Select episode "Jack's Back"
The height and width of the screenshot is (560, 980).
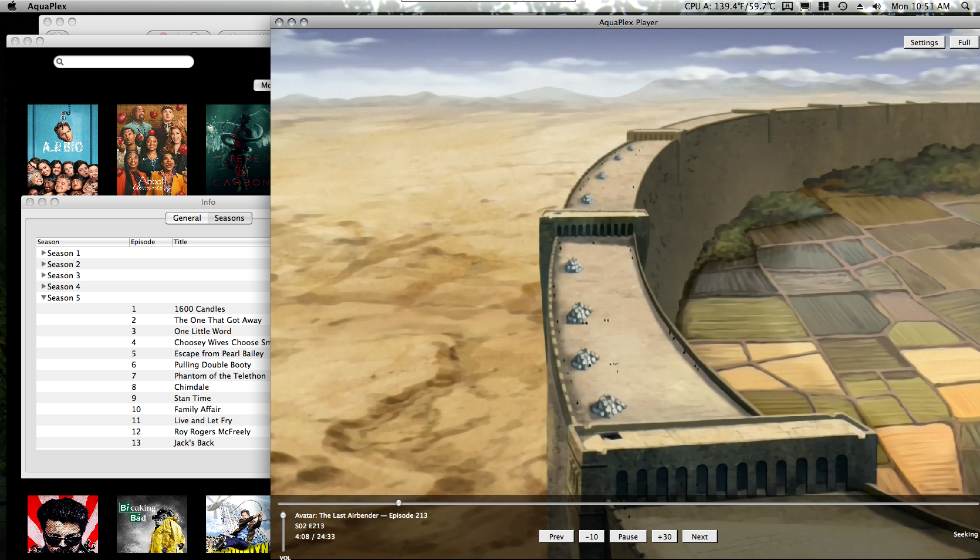pos(153,443)
